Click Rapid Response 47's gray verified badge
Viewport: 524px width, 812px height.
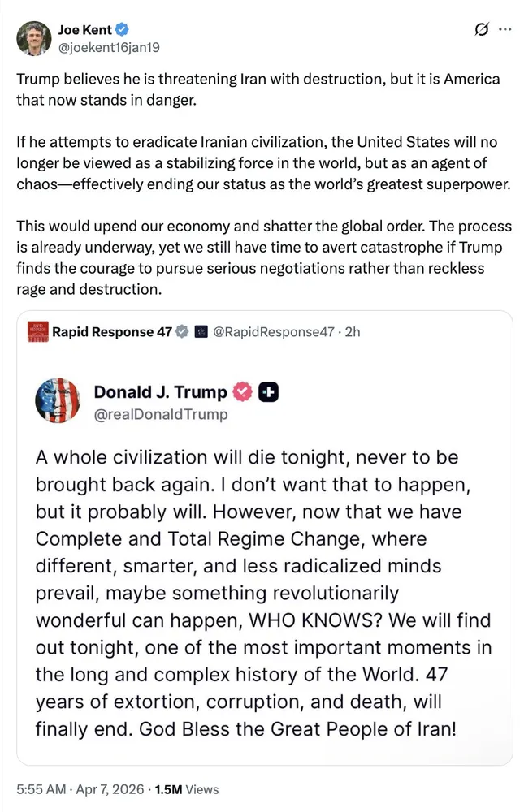[x=182, y=331]
